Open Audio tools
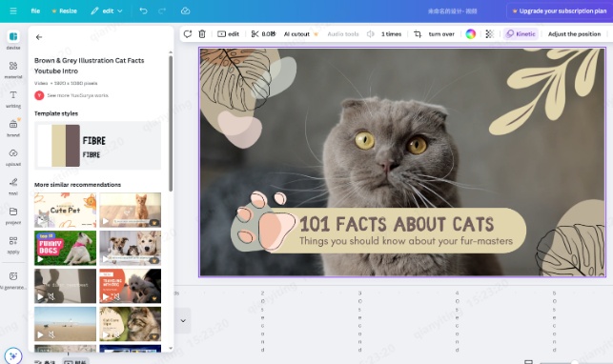 pyautogui.click(x=343, y=34)
